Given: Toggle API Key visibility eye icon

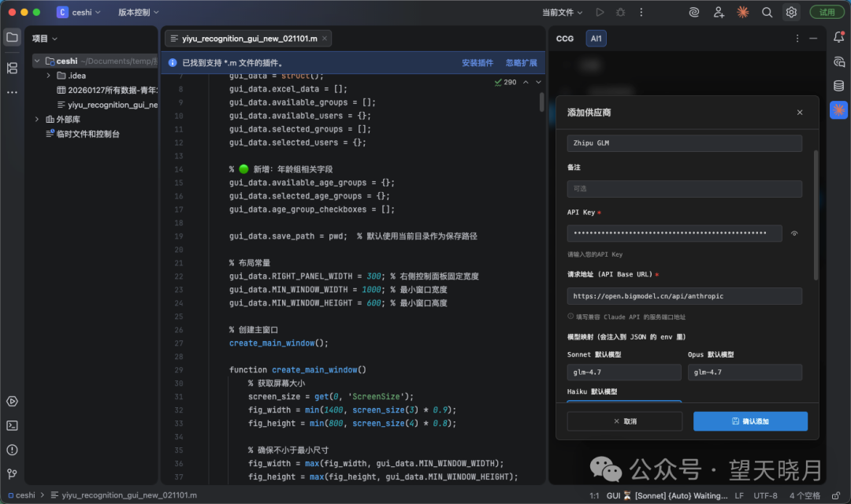Looking at the screenshot, I should pyautogui.click(x=794, y=233).
